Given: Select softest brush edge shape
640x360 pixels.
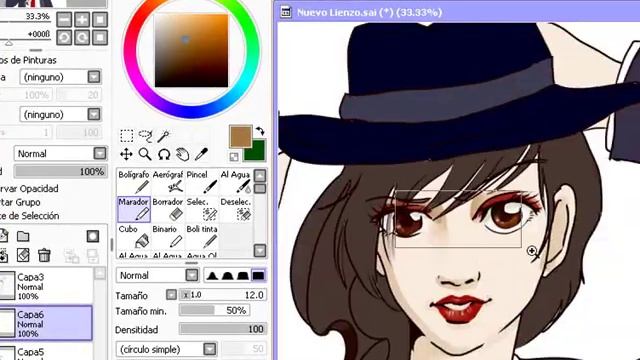Looking at the screenshot, I should 211,276.
